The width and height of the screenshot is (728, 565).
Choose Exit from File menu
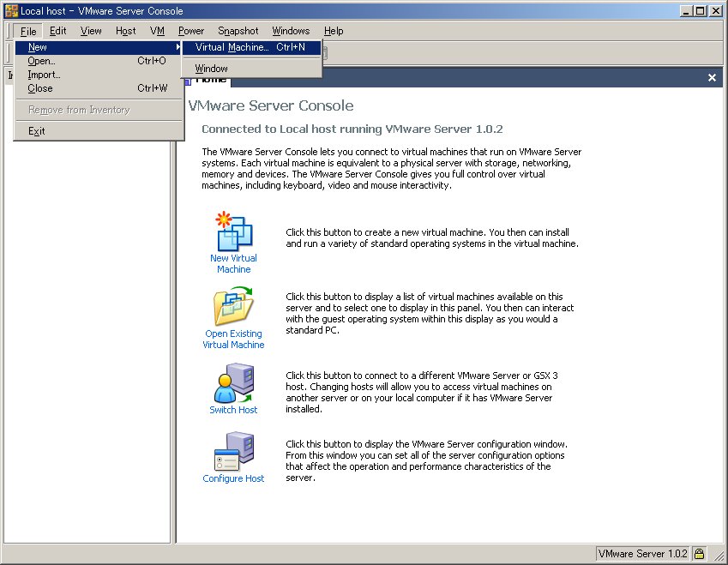(x=98, y=131)
